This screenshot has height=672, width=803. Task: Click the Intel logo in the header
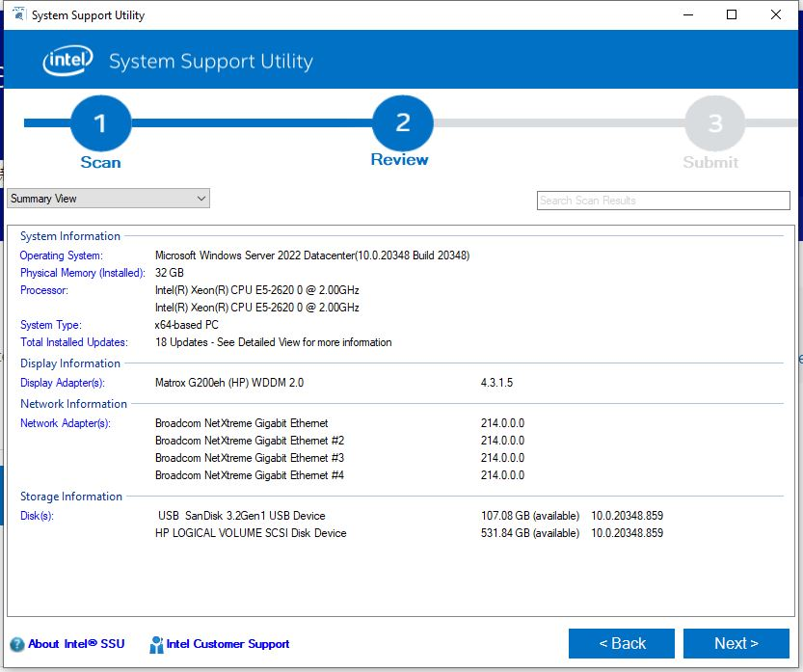pos(68,61)
